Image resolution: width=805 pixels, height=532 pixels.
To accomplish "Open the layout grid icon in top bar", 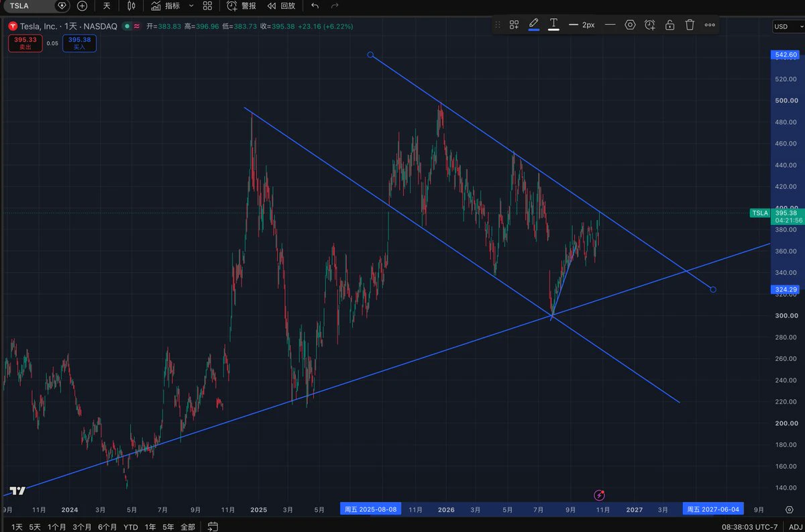I will pyautogui.click(x=207, y=5).
